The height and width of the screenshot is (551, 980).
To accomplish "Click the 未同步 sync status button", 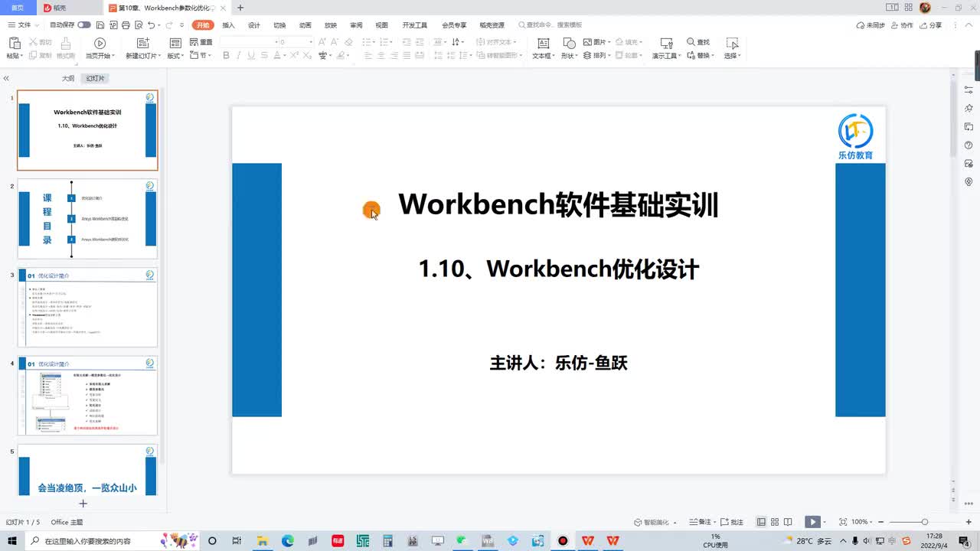I will [871, 25].
